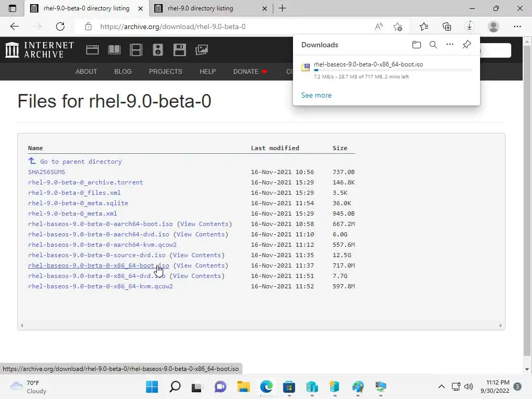Open the browser profile avatar
This screenshot has height=399, width=532.
click(494, 26)
